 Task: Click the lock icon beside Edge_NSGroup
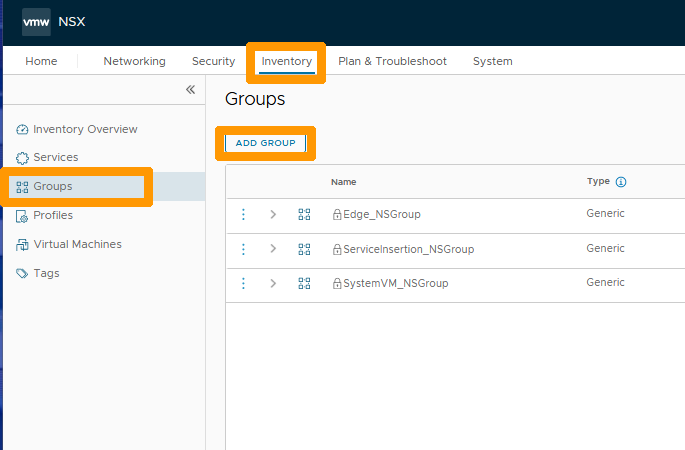(337, 214)
